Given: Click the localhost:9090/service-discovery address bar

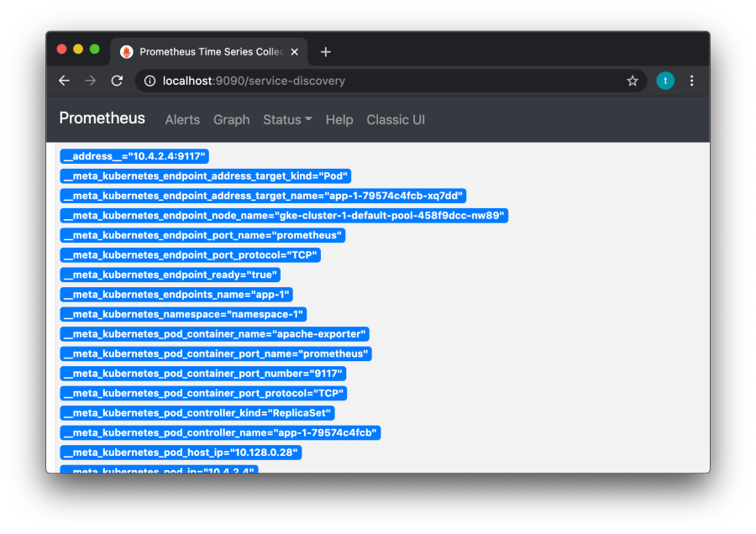Looking at the screenshot, I should click(x=391, y=81).
